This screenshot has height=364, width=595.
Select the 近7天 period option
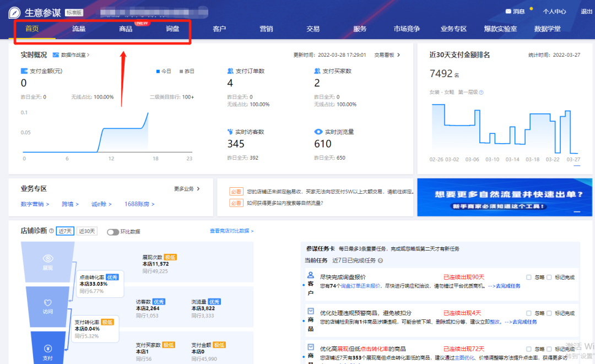(65, 231)
